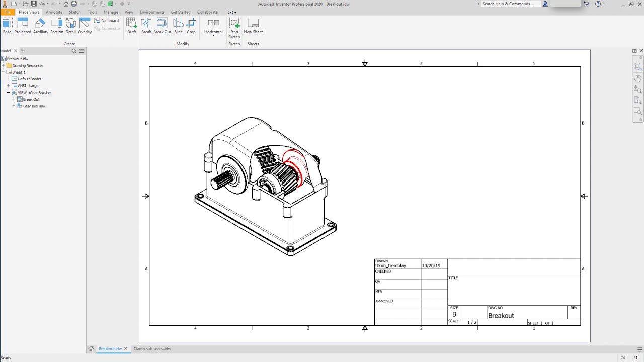
Task: Open the Help dropdown arrow
Action: (604, 4)
